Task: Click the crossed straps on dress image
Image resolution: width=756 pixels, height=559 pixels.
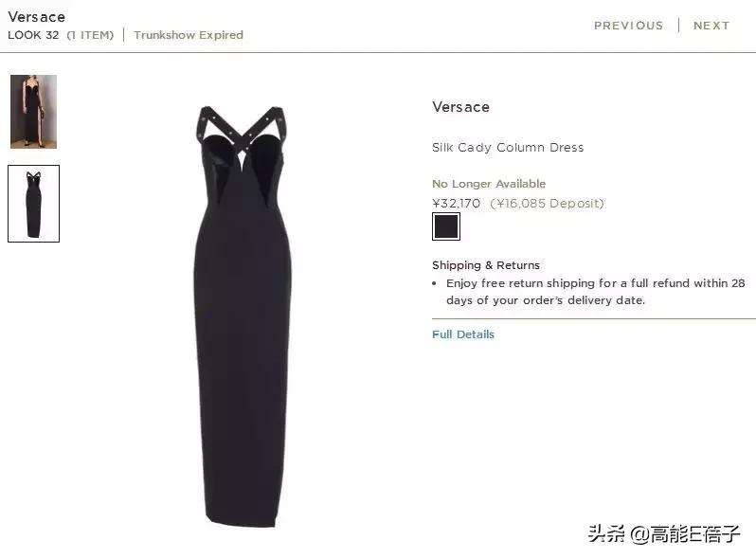Action: point(241,130)
